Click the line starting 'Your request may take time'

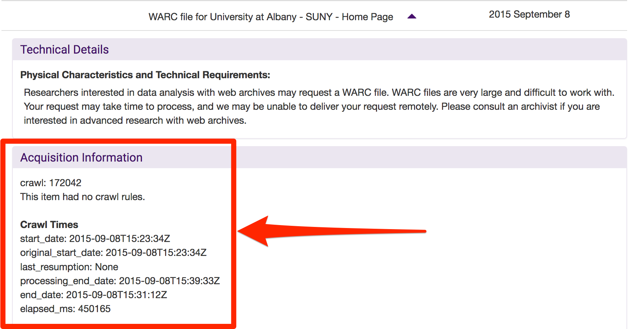coord(311,106)
